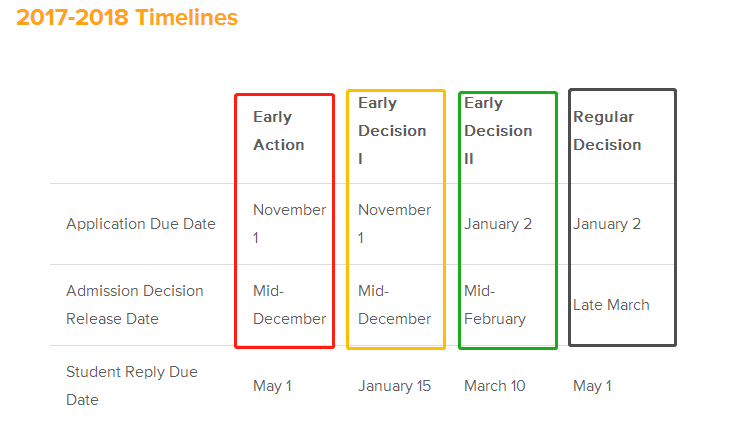Click the January 15 reply due date
The width and height of the screenshot is (748, 436).
point(394,386)
